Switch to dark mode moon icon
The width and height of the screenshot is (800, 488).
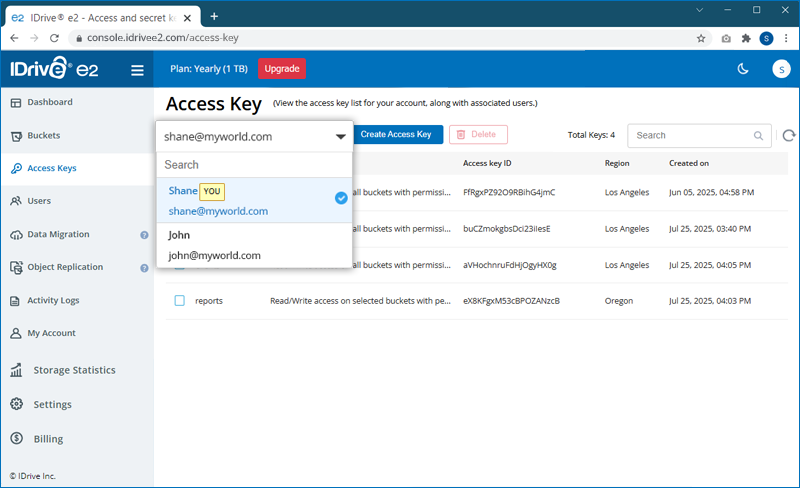coord(743,69)
